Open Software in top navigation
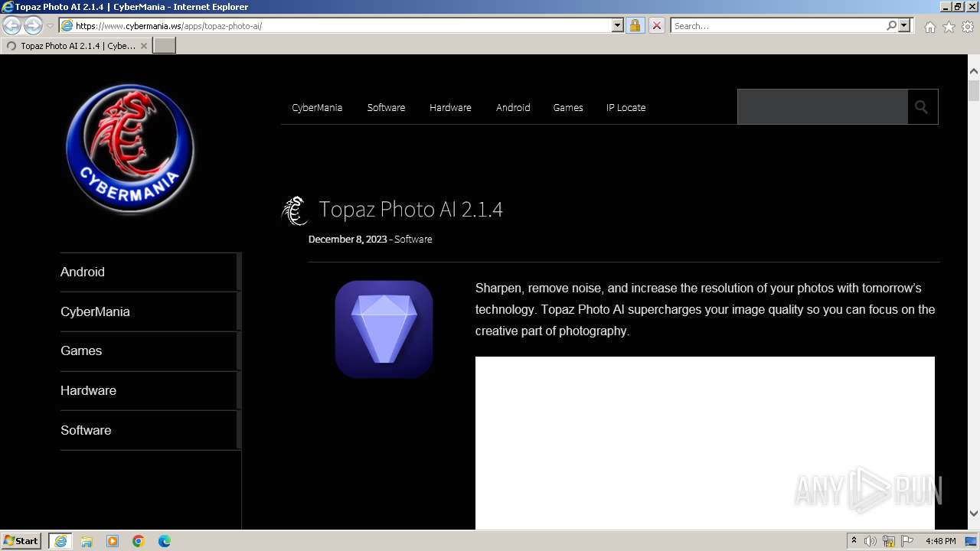 point(386,107)
